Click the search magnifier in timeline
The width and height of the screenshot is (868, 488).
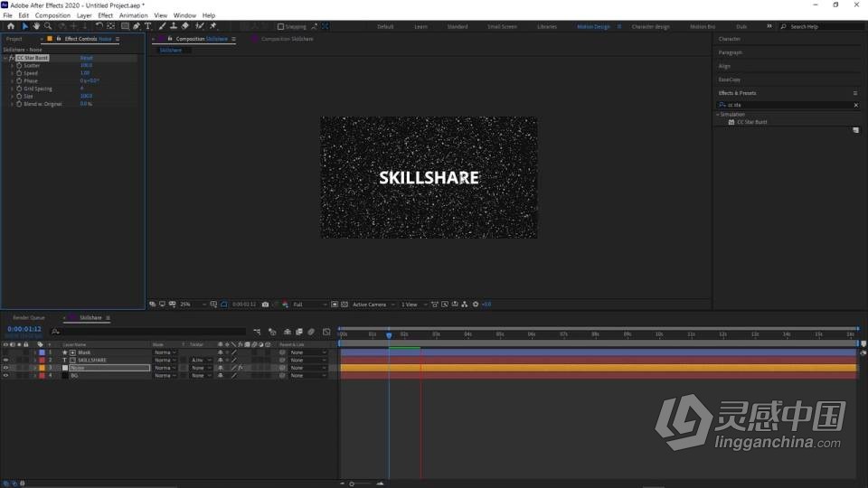pos(55,332)
